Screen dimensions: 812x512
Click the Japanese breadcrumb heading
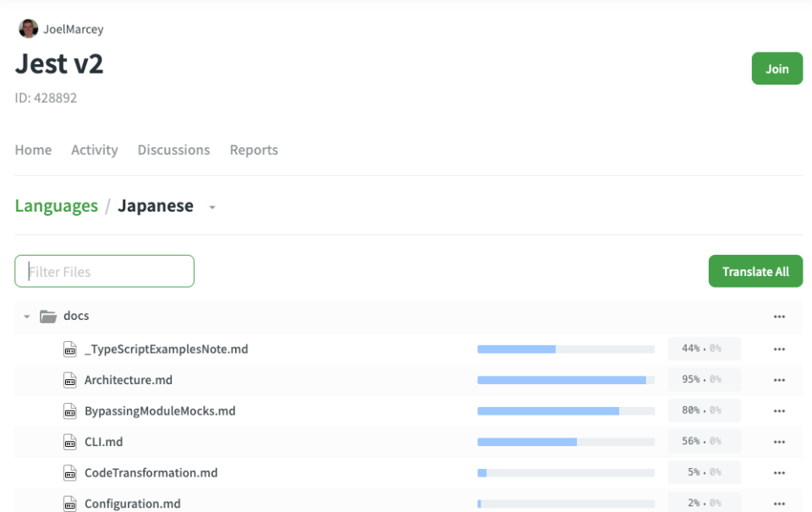(x=156, y=206)
